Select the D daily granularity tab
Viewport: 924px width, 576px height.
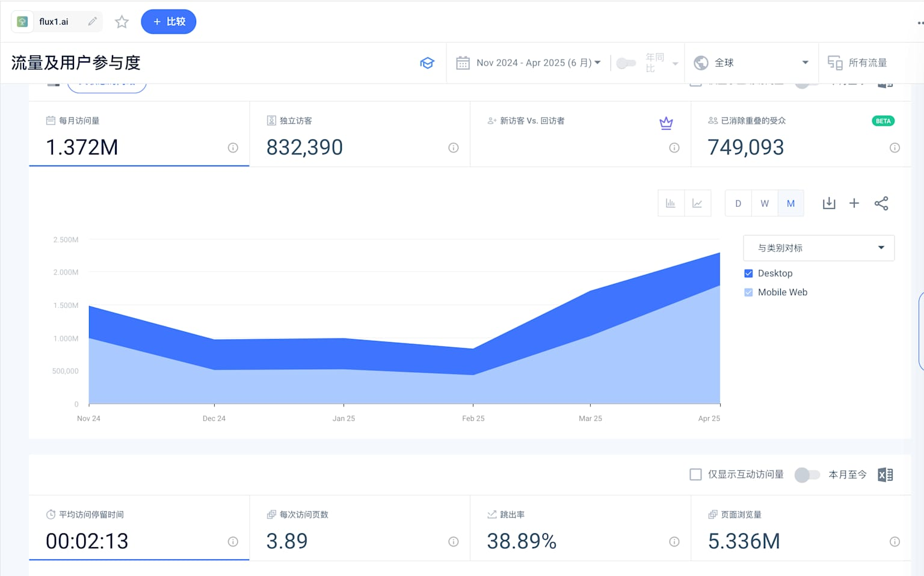click(x=738, y=203)
